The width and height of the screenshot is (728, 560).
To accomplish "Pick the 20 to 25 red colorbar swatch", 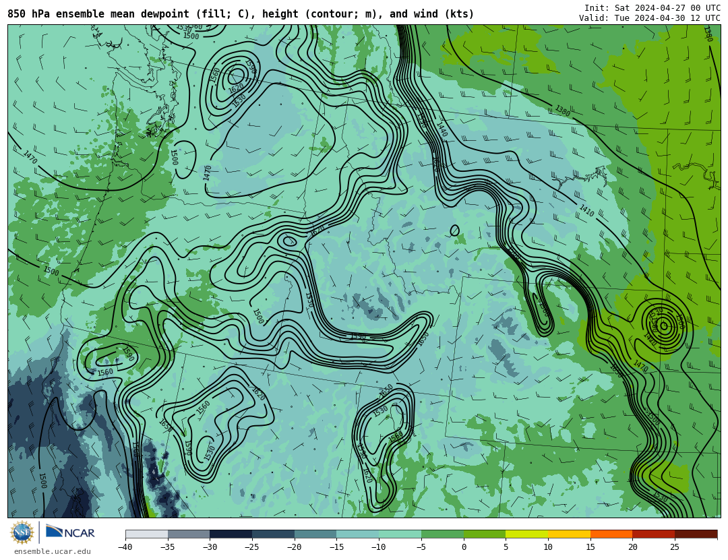I will [x=654, y=534].
